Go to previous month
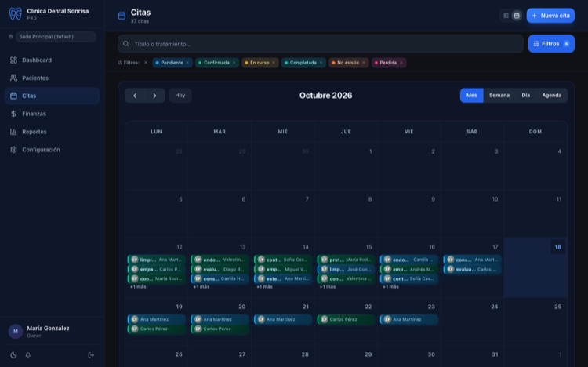The image size is (588, 367). click(x=135, y=96)
